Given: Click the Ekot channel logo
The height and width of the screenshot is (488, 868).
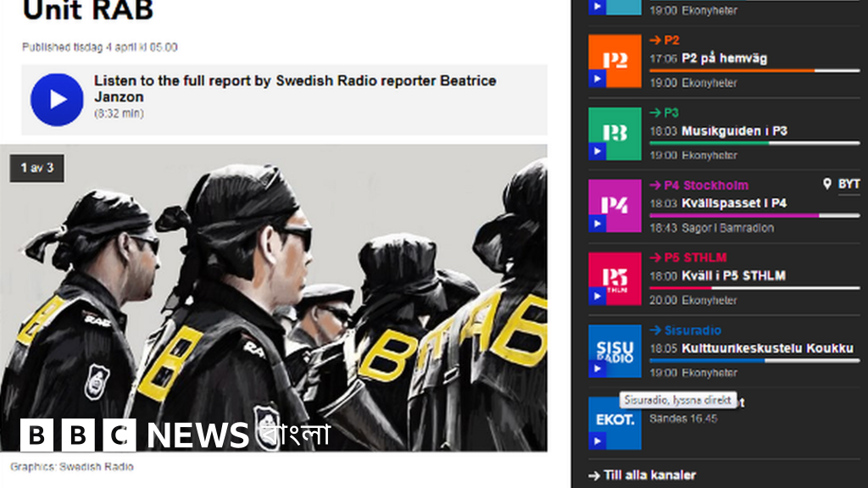Looking at the screenshot, I should click(615, 422).
